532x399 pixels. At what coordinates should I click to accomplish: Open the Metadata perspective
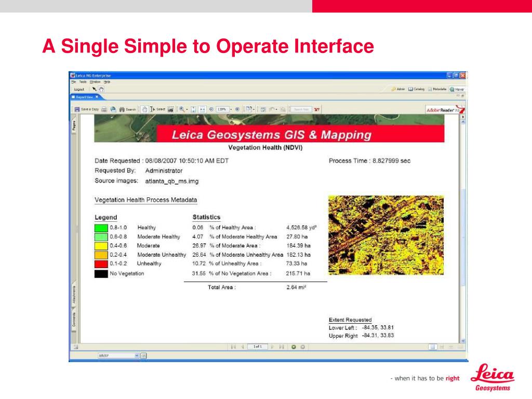click(x=437, y=89)
